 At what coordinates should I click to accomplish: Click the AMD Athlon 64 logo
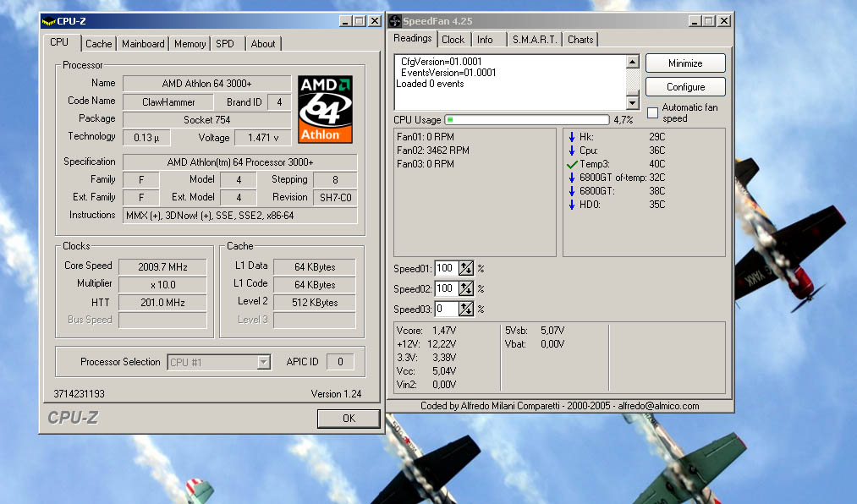pyautogui.click(x=325, y=109)
